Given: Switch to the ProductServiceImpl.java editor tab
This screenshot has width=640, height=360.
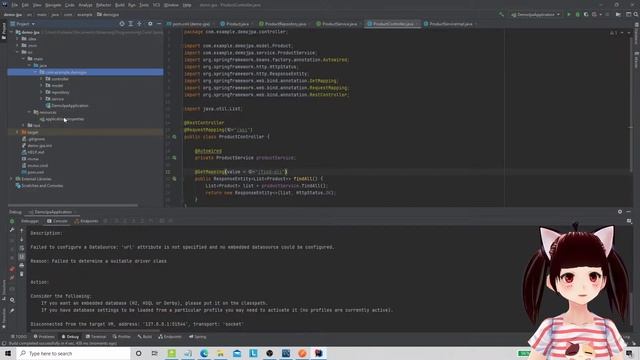Looking at the screenshot, I should (448, 24).
